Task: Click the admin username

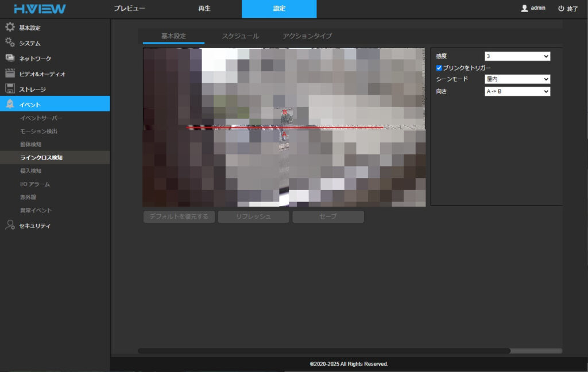Action: click(538, 8)
